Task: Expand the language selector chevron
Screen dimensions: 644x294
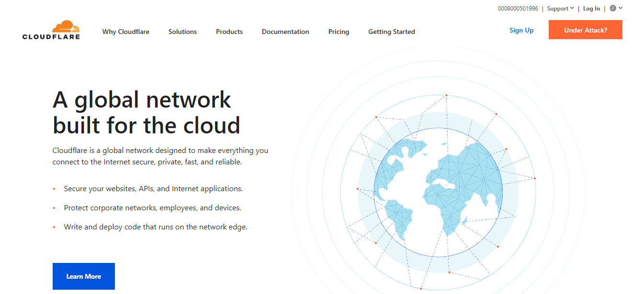Action: pos(621,8)
